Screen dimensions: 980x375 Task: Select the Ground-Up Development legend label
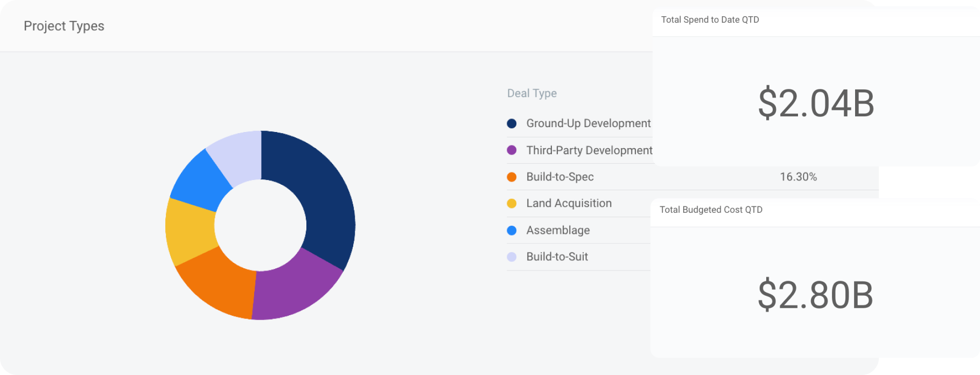click(x=589, y=123)
